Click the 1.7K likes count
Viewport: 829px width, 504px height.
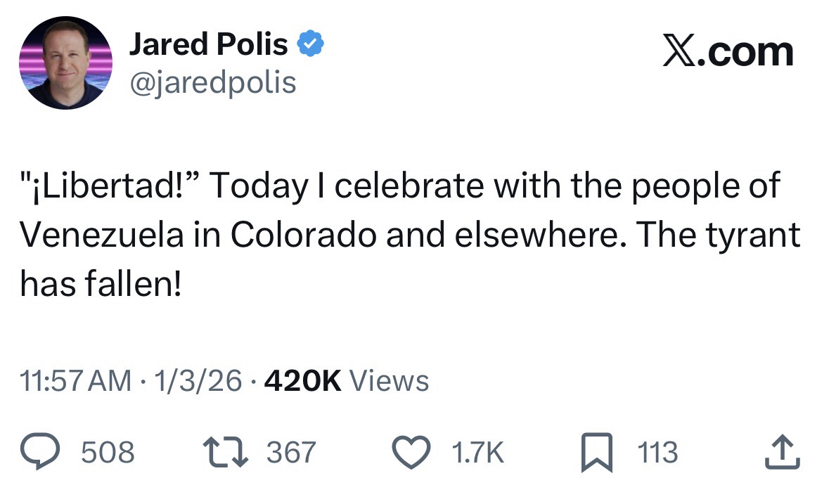pos(476,452)
